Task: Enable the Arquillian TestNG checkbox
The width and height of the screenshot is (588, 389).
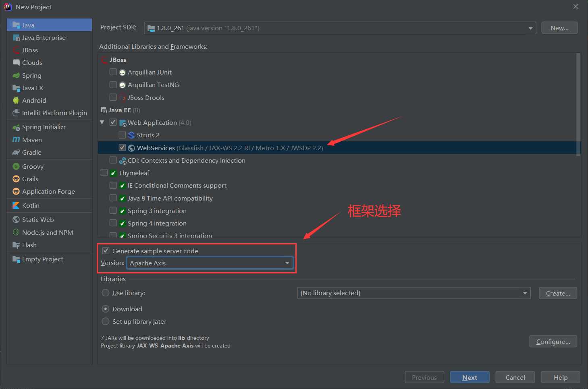Action: [113, 85]
